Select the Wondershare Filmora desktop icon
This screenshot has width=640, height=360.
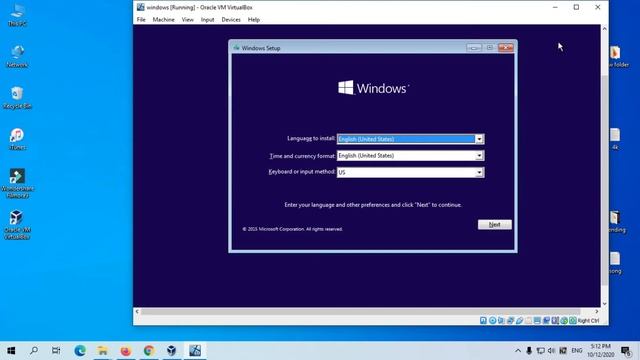[x=17, y=184]
